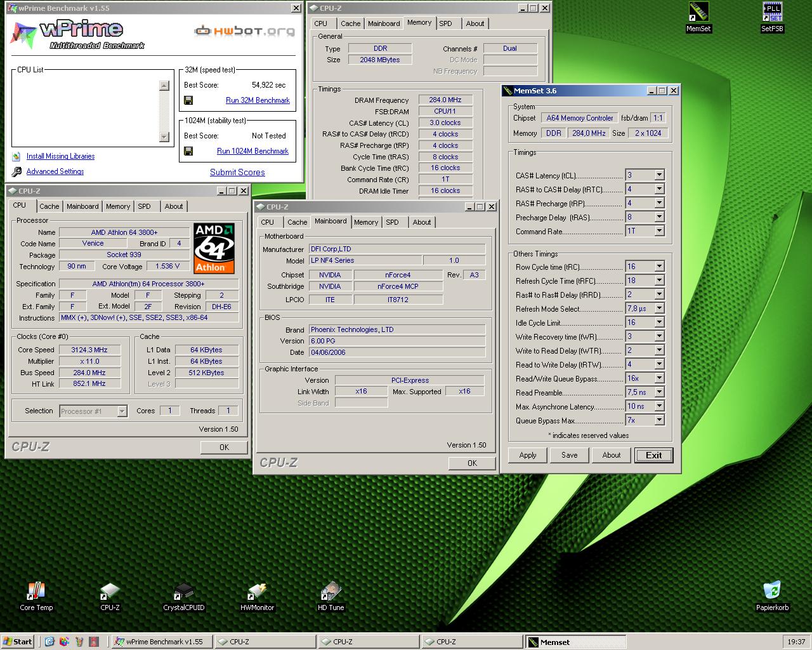Open the Advanced Settings link
Screen dimensions: 812x650
click(x=55, y=171)
